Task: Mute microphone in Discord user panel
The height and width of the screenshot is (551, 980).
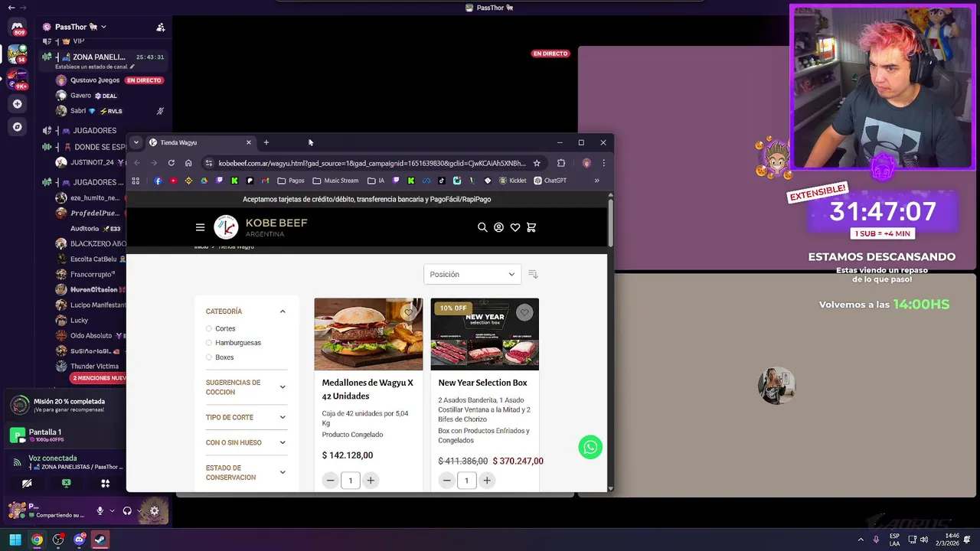Action: coord(100,510)
